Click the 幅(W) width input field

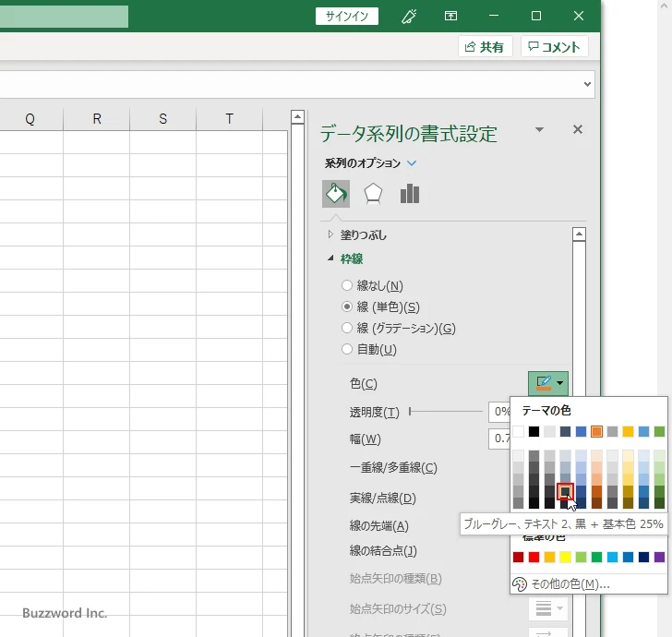point(499,439)
